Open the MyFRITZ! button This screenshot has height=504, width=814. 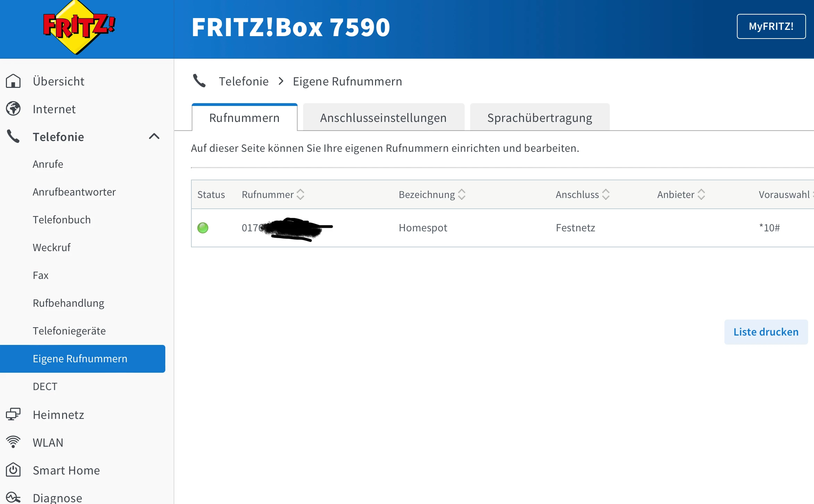pyautogui.click(x=771, y=26)
